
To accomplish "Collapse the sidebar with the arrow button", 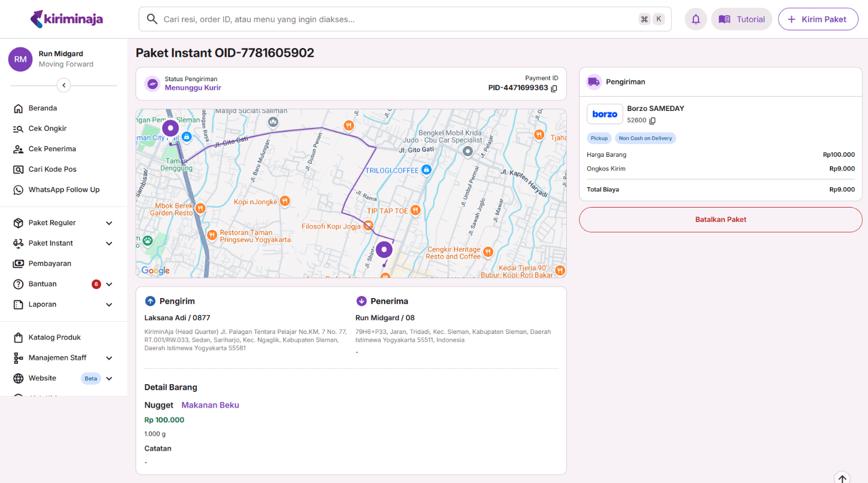I will coord(64,85).
